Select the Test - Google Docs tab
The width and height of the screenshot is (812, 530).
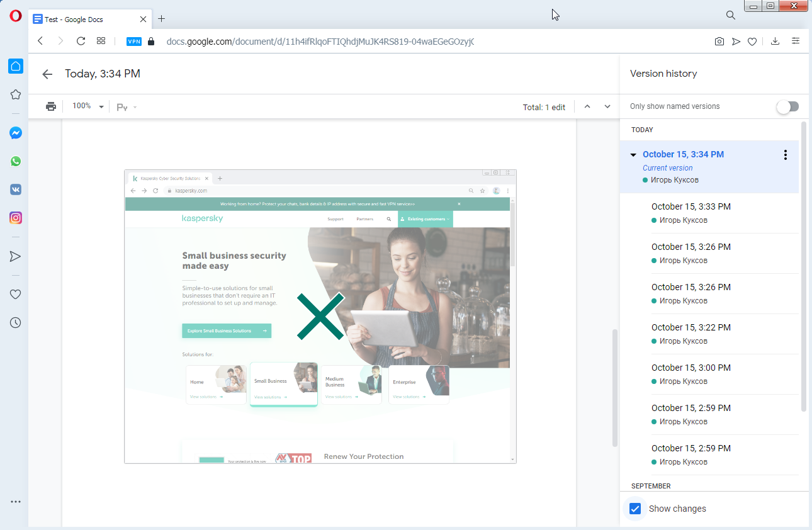(89, 19)
